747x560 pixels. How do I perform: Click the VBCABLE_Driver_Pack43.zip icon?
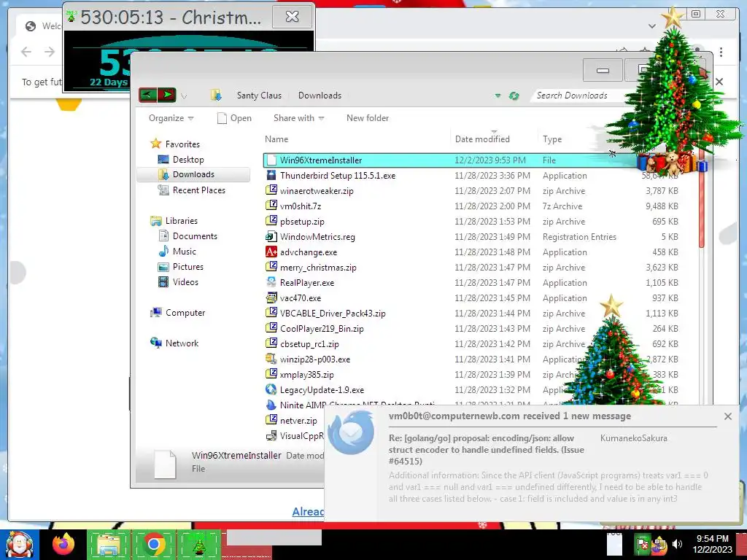tap(271, 313)
